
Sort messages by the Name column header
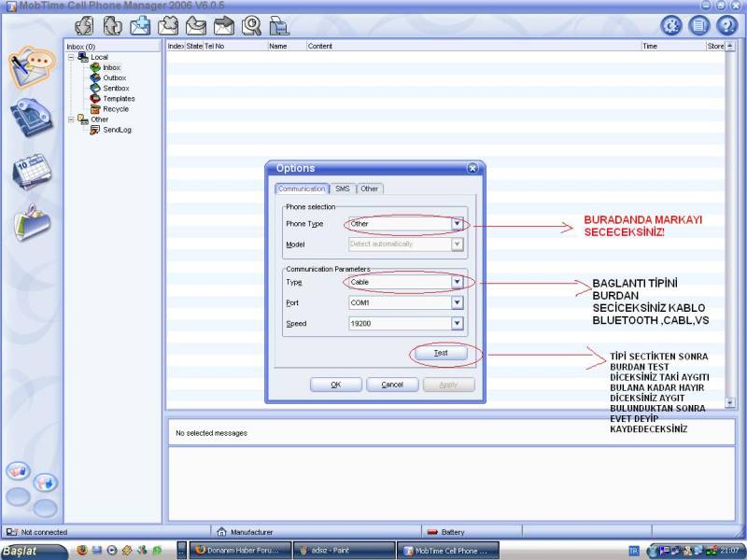287,46
